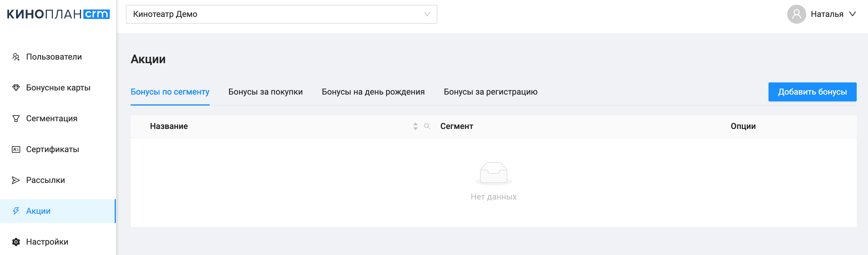Image resolution: width=868 pixels, height=255 pixels.
Task: Open the Настройки menu item
Action: pyautogui.click(x=58, y=242)
